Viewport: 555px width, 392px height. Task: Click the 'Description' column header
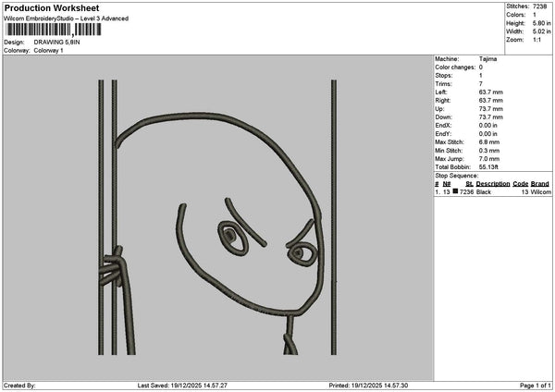(x=493, y=184)
